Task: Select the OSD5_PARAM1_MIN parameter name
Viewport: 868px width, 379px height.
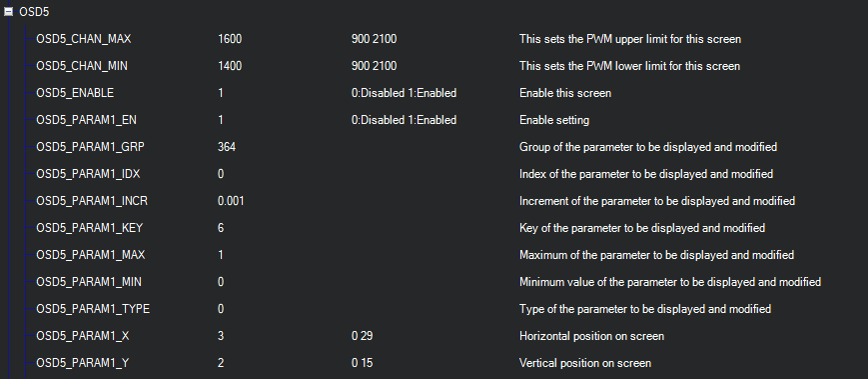Action: click(89, 282)
